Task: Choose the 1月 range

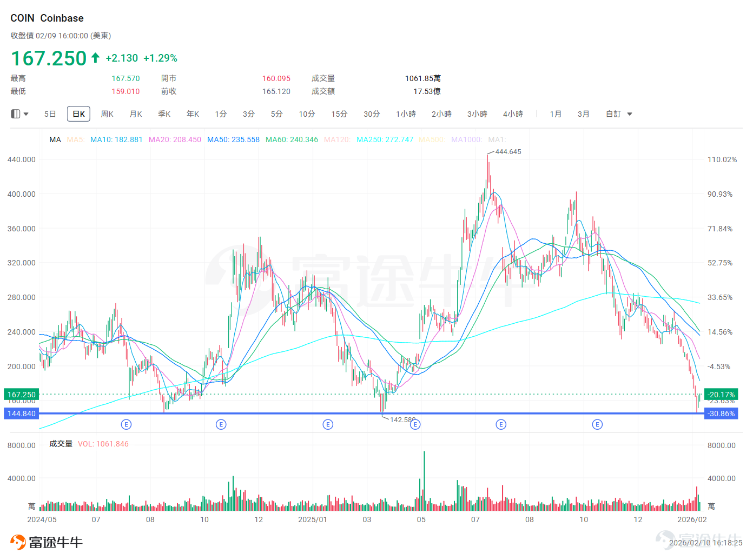Action: (556, 114)
